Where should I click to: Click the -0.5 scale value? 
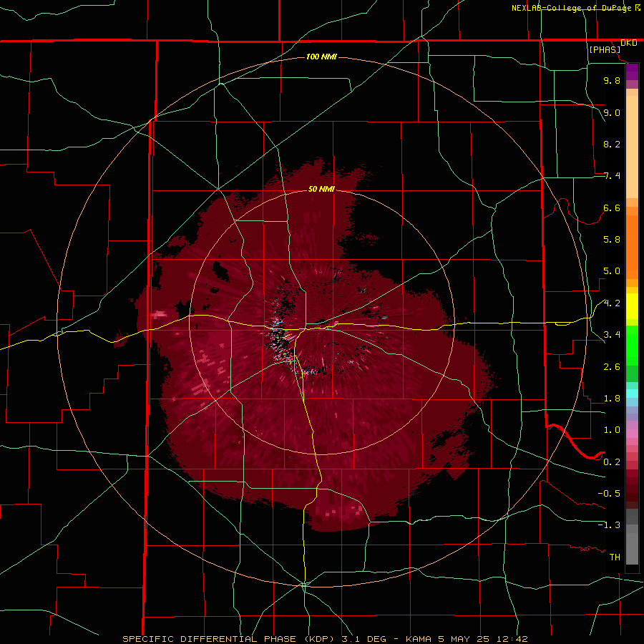point(609,494)
